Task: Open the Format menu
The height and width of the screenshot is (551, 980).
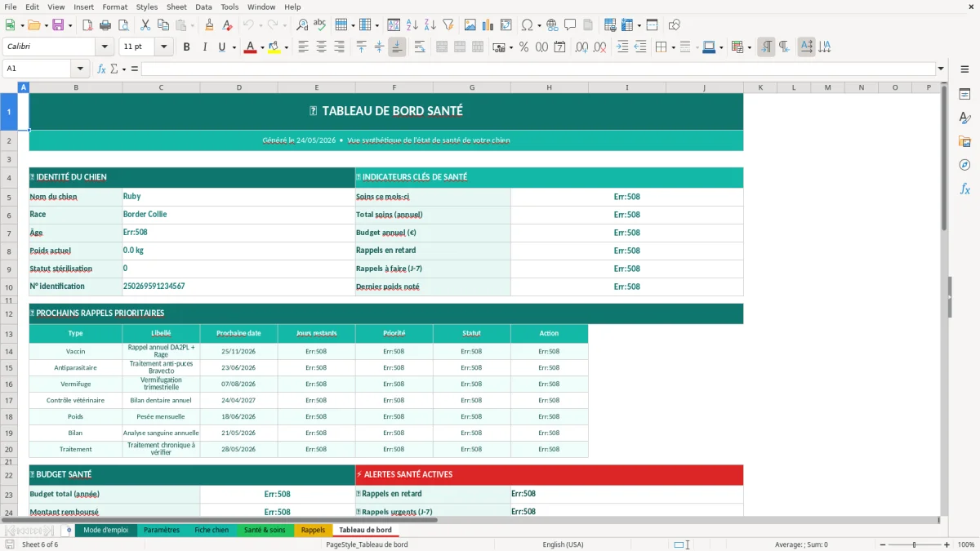Action: (x=115, y=7)
